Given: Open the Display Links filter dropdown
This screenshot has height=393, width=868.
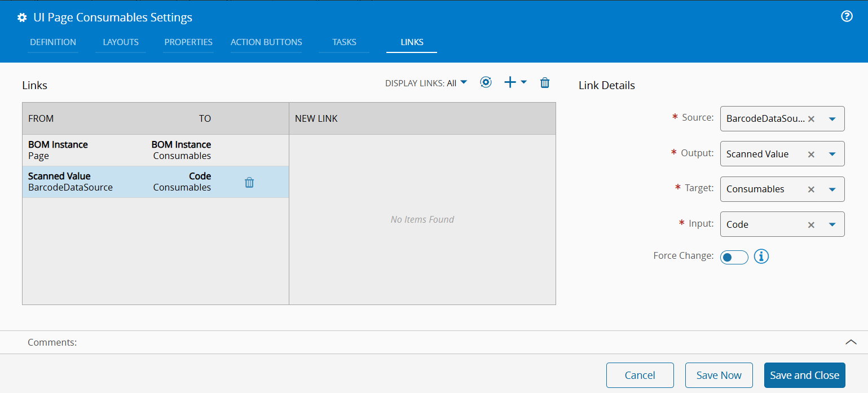Looking at the screenshot, I should 426,83.
